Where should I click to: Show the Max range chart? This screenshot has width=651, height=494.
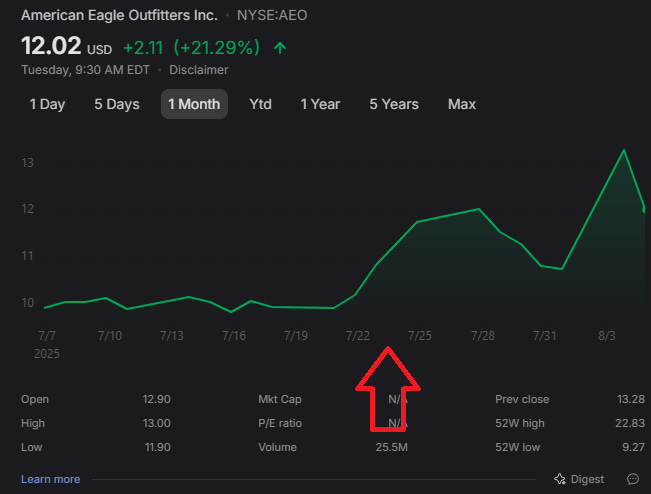(x=462, y=104)
